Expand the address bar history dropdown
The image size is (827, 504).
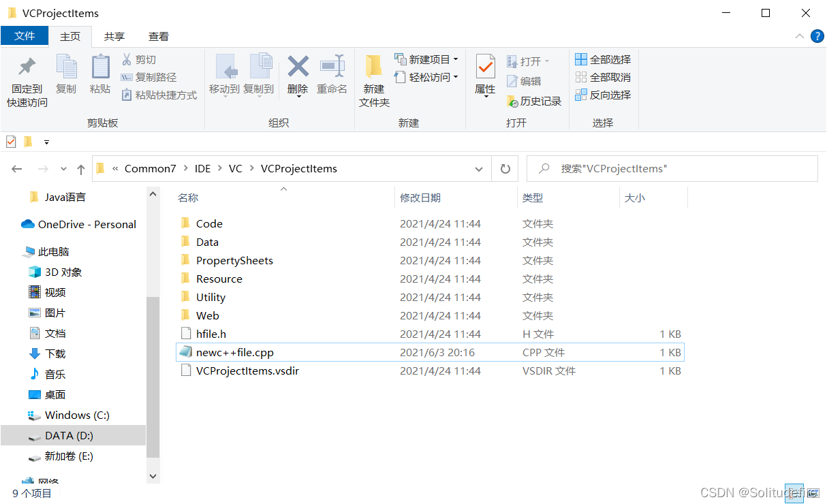coord(480,169)
